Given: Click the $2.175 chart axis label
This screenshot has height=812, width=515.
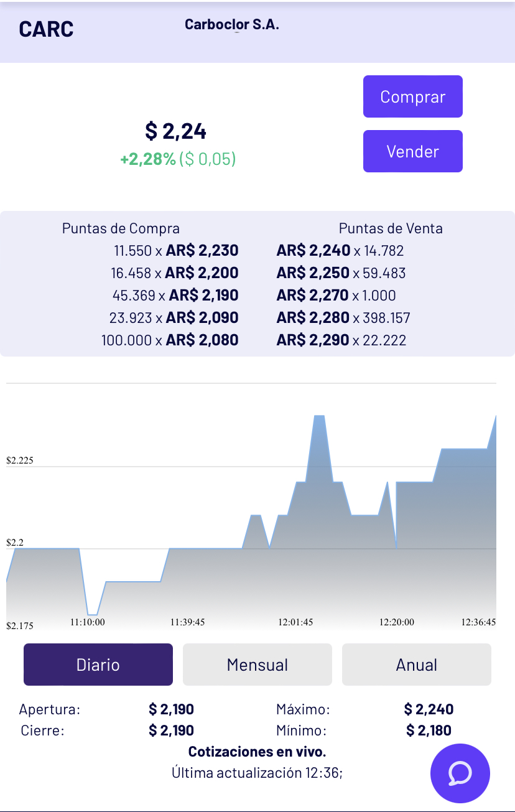Looking at the screenshot, I should [x=20, y=625].
